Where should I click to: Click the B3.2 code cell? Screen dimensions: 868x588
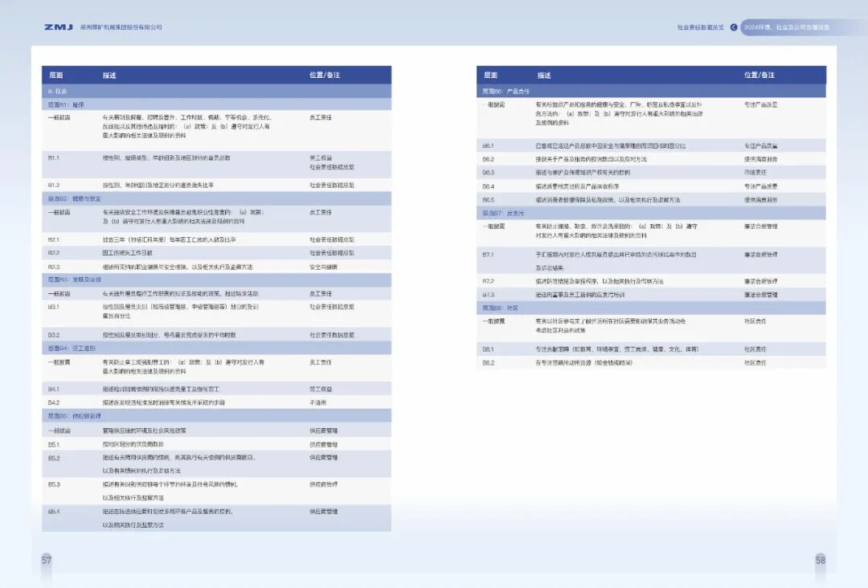tap(54, 335)
